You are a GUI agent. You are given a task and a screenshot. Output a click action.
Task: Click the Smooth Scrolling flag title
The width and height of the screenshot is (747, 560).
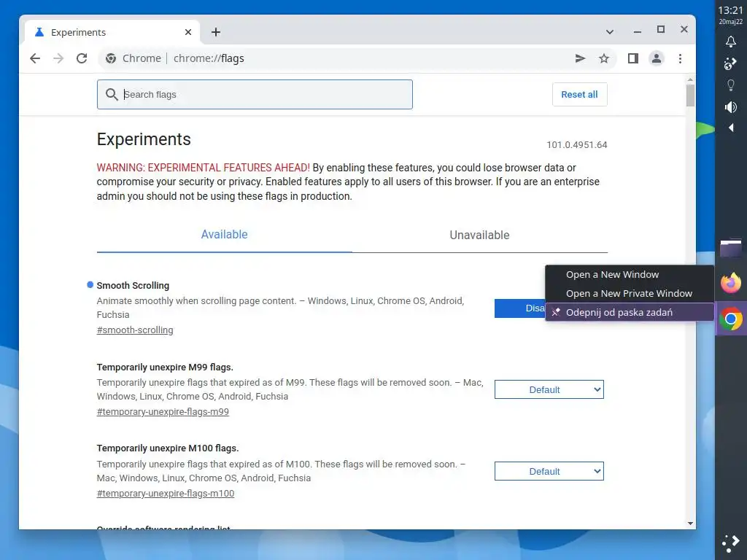pos(133,285)
